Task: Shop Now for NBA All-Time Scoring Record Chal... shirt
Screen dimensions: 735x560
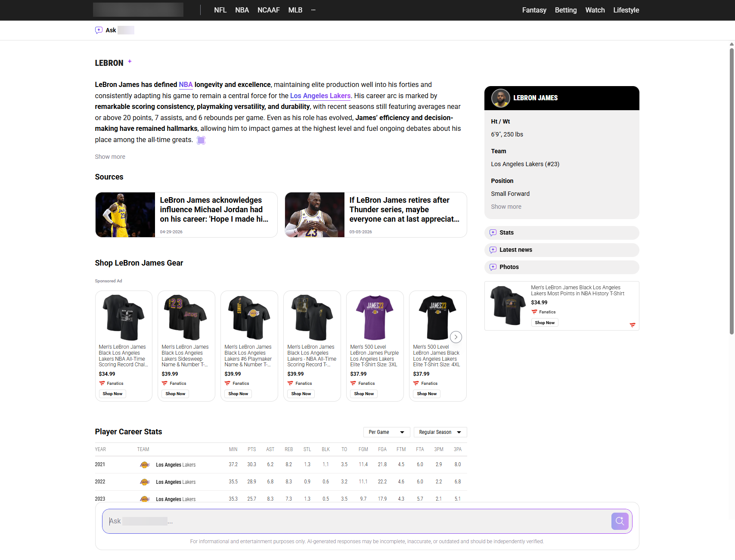Action: [112, 394]
